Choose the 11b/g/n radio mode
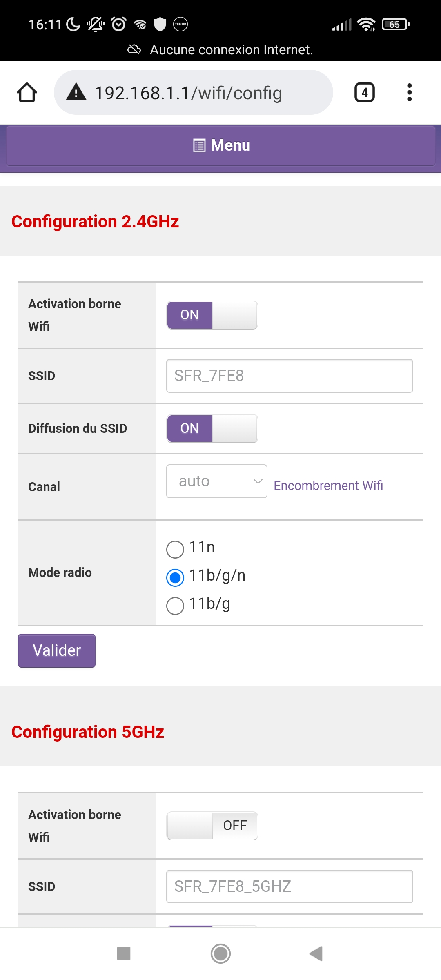 point(175,577)
